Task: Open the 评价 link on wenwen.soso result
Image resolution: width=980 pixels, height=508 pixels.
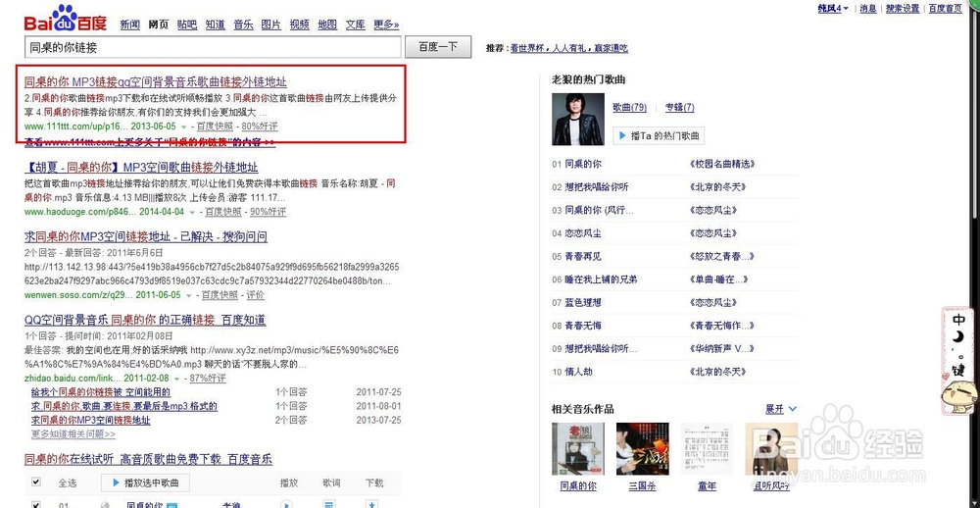Action: 255,294
